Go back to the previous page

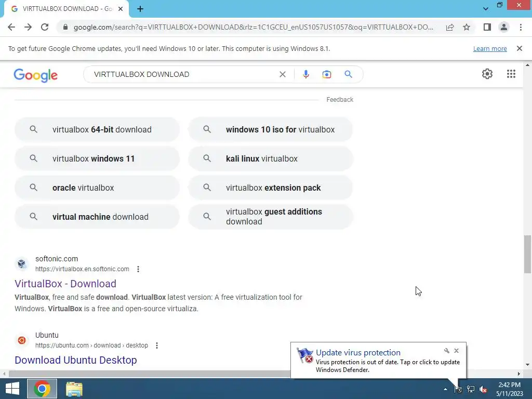coord(11,27)
